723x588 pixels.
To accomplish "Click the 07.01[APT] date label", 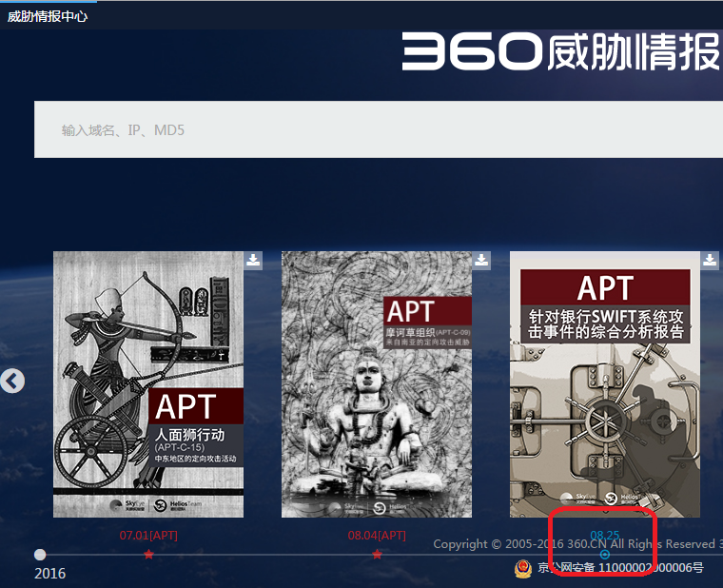I will [x=148, y=536].
